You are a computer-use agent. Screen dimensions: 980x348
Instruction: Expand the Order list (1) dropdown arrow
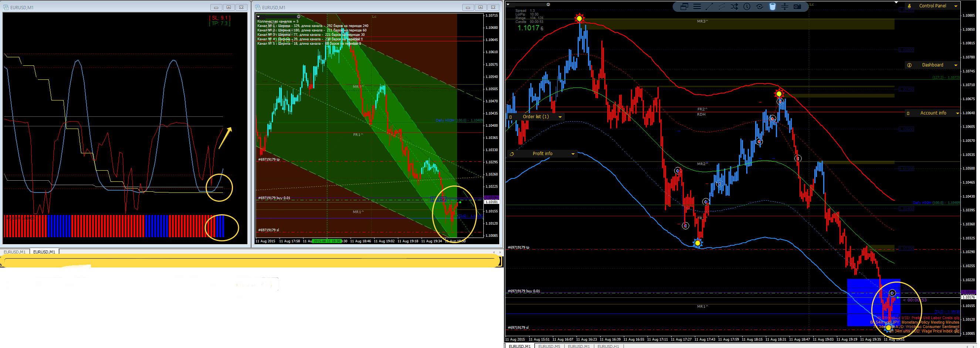560,117
